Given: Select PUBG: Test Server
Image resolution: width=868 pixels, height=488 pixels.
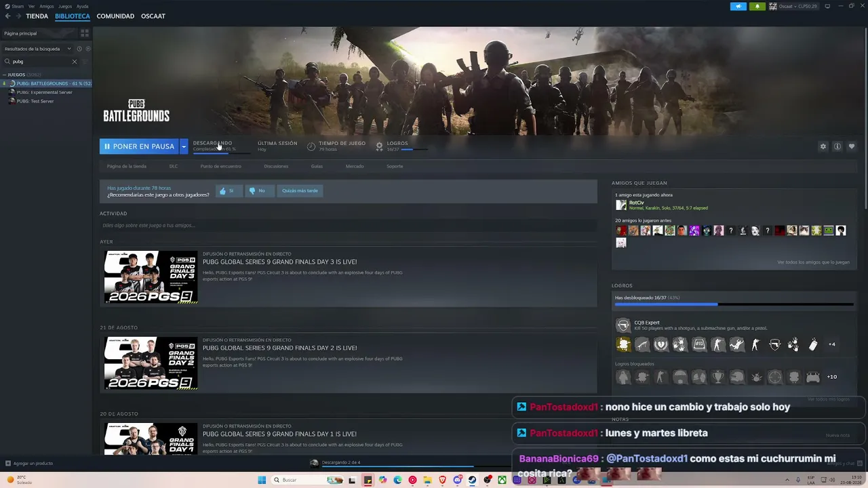Looking at the screenshot, I should click(x=35, y=101).
